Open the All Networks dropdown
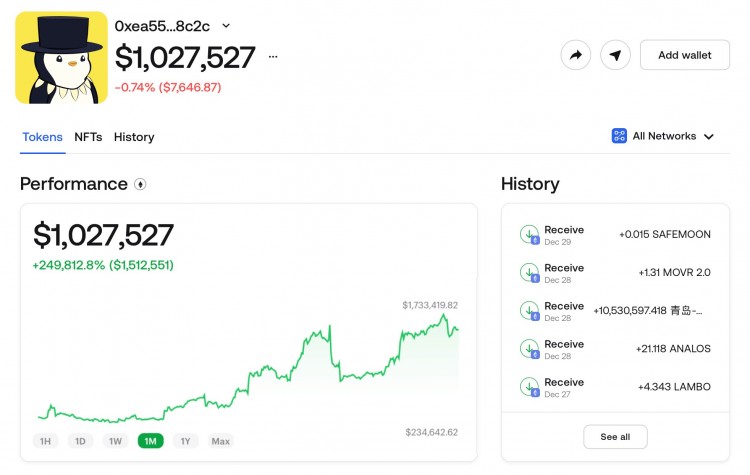The image size is (750, 475). coord(664,136)
